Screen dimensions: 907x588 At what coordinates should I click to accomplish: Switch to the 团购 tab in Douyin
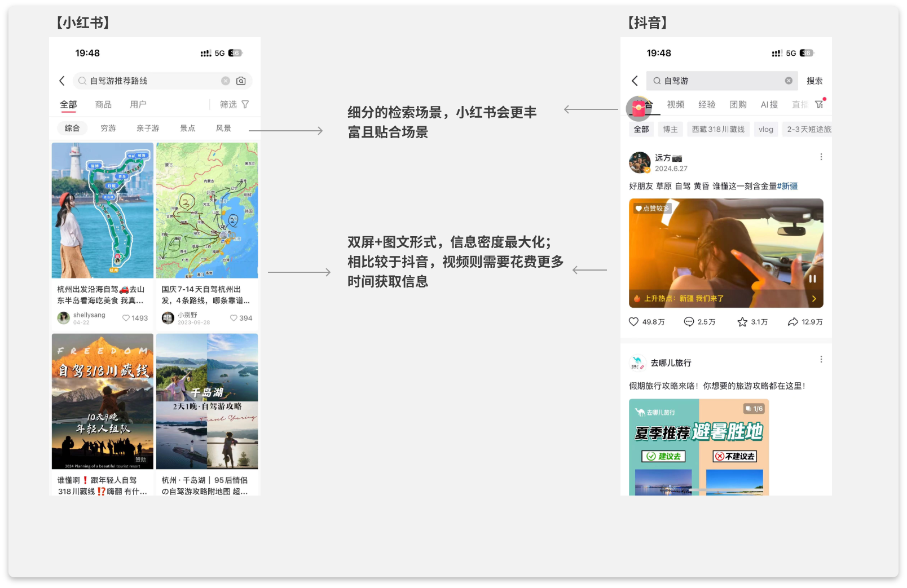point(738,104)
